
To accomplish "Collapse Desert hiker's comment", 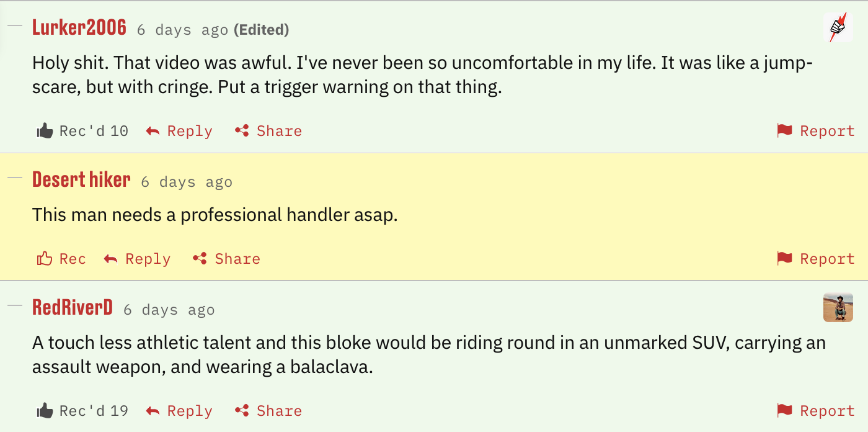I will 15,178.
